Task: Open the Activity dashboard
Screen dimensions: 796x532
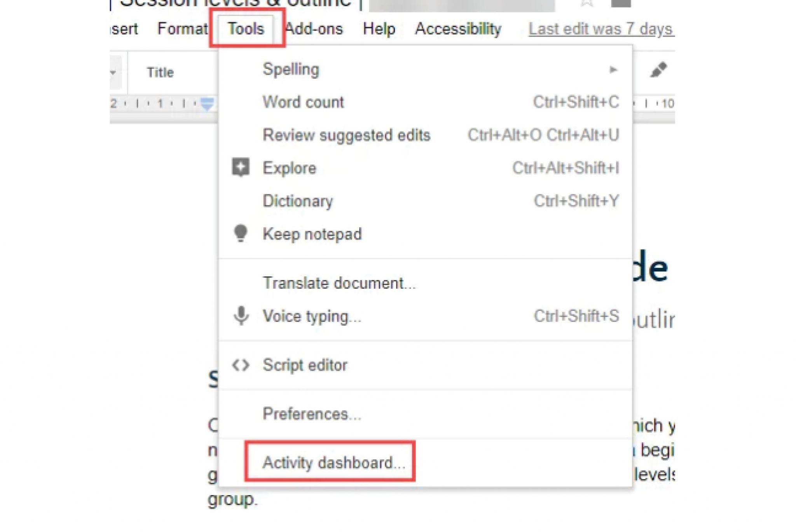Action: point(333,462)
